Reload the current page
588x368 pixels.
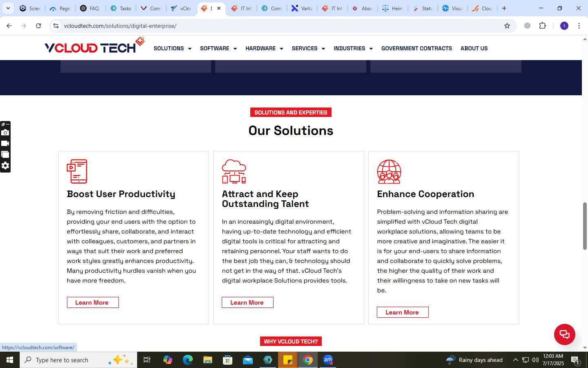pyautogui.click(x=38, y=26)
